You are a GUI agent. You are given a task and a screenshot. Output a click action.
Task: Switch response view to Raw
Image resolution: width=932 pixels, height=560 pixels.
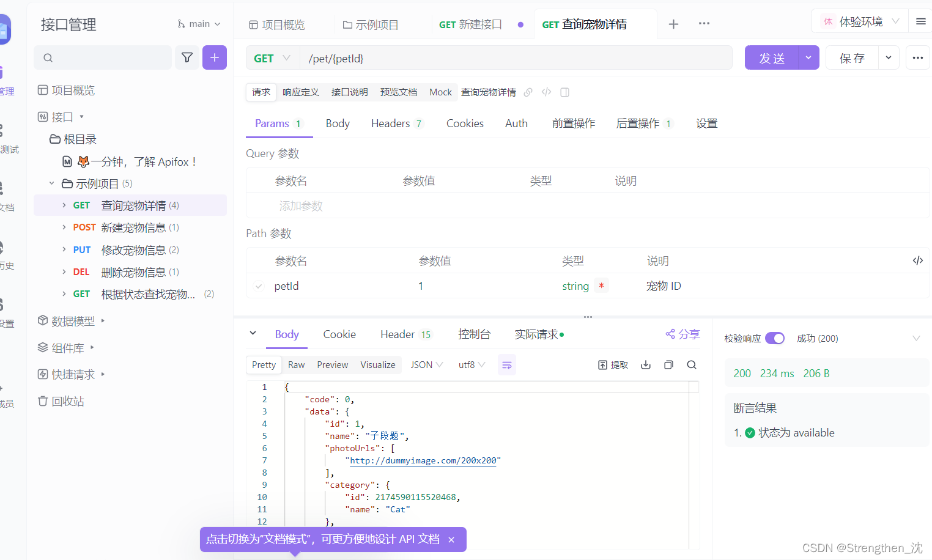(297, 365)
